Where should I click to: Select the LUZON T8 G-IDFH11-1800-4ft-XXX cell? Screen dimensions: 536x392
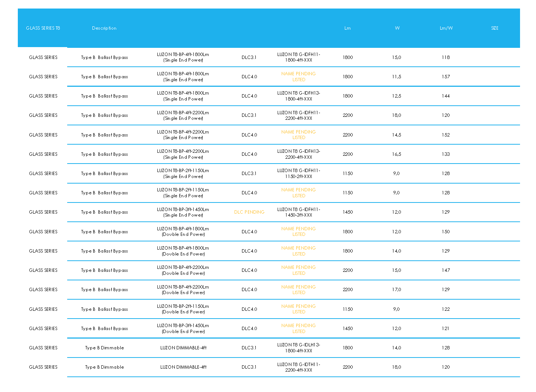[298, 57]
